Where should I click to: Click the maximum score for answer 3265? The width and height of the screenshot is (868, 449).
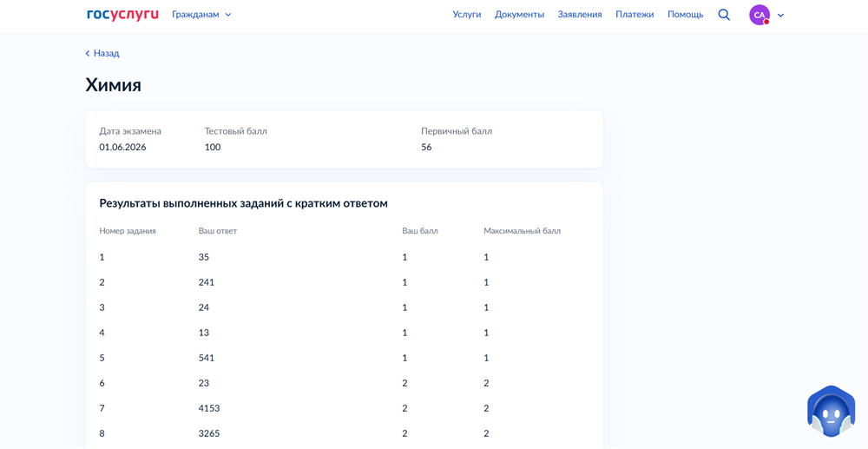click(x=486, y=433)
